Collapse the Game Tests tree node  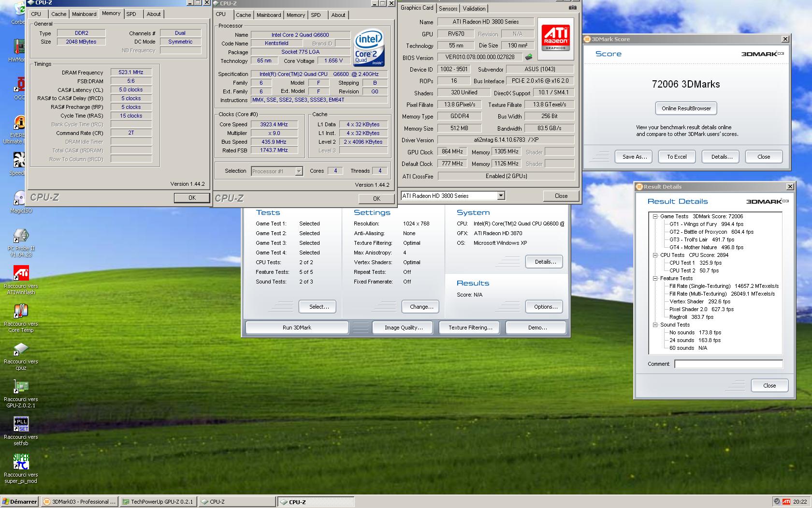click(x=655, y=216)
